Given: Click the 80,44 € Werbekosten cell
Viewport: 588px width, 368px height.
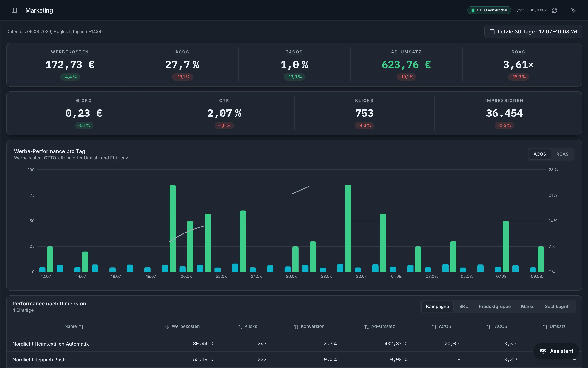Looking at the screenshot, I should click(x=203, y=344).
